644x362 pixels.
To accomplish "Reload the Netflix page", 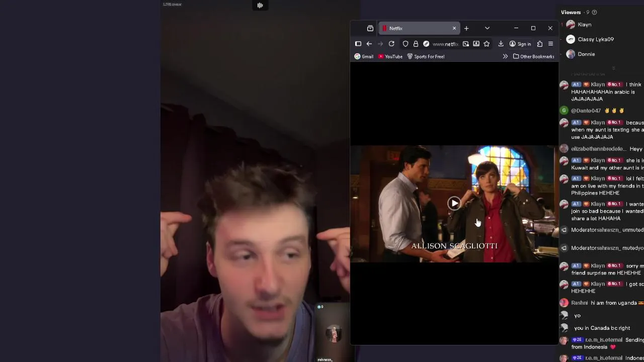I will 391,44.
